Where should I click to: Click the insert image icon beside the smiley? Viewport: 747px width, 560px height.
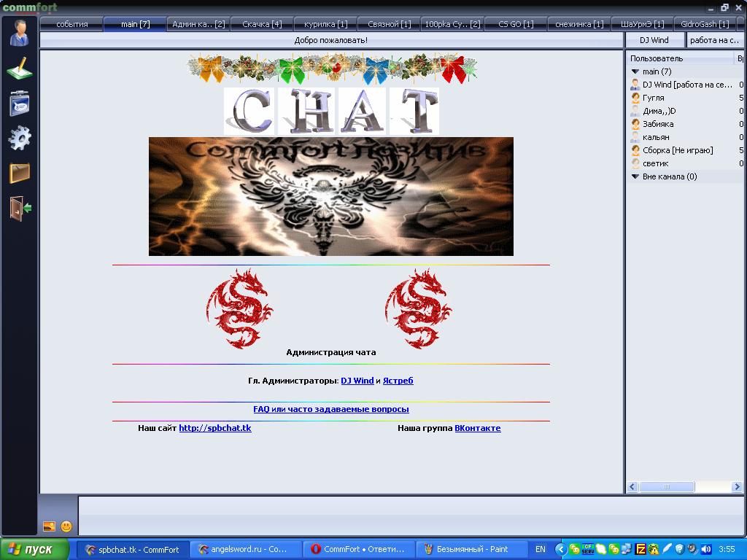click(50, 526)
